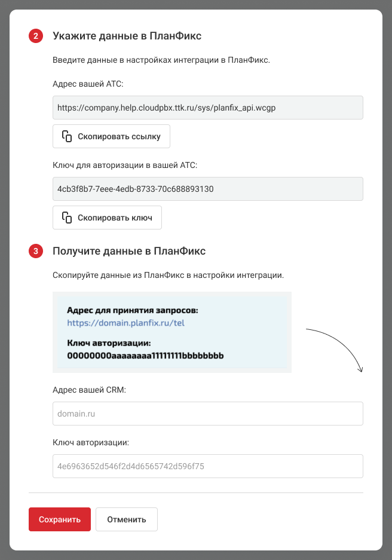
Task: Focus the bottom Ключ авторизации input
Action: [208, 466]
